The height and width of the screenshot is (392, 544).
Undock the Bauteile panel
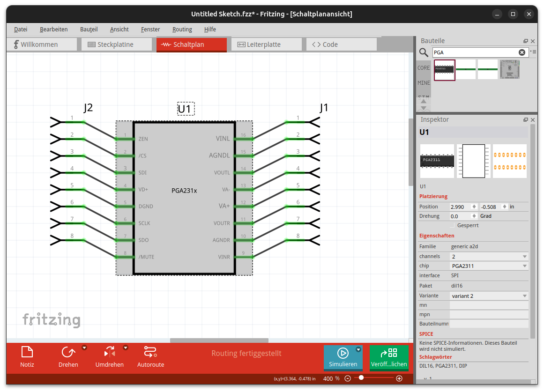tap(526, 41)
